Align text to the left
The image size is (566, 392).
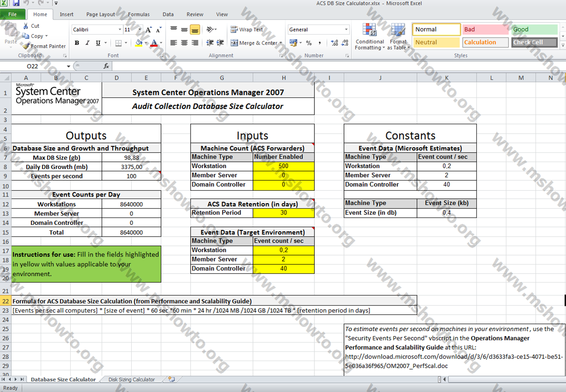pos(174,43)
